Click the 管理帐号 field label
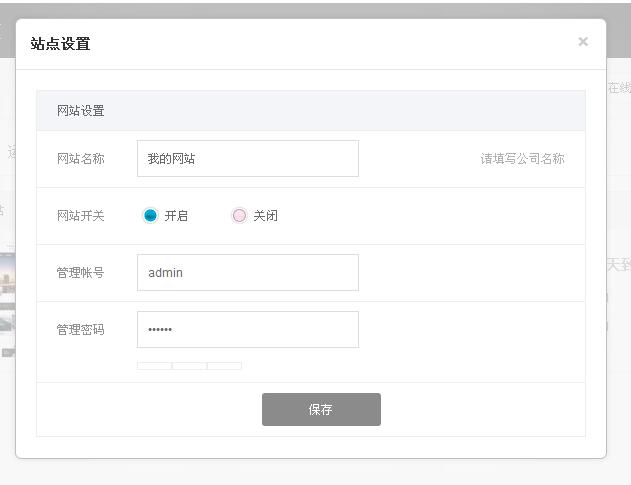The height and width of the screenshot is (485, 631). coord(81,272)
